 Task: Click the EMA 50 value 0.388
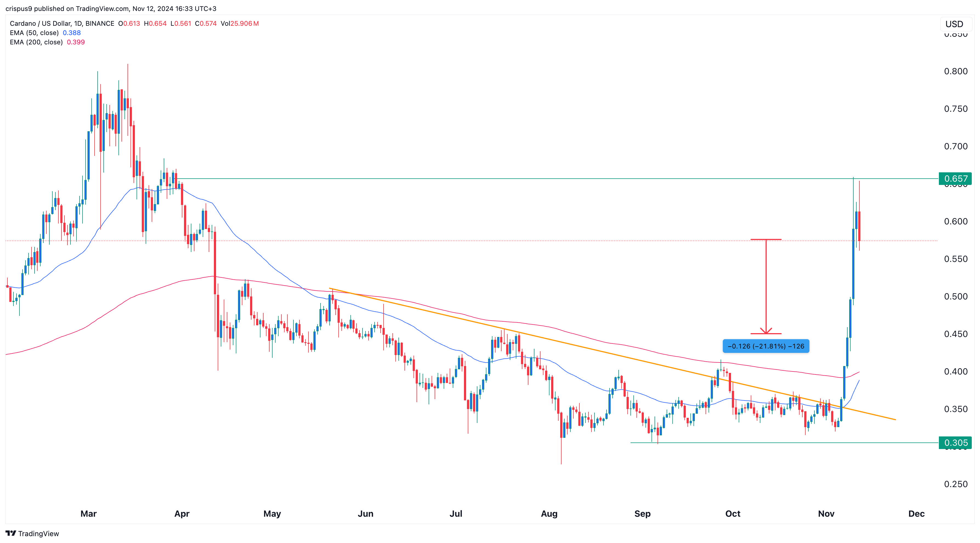(x=72, y=33)
